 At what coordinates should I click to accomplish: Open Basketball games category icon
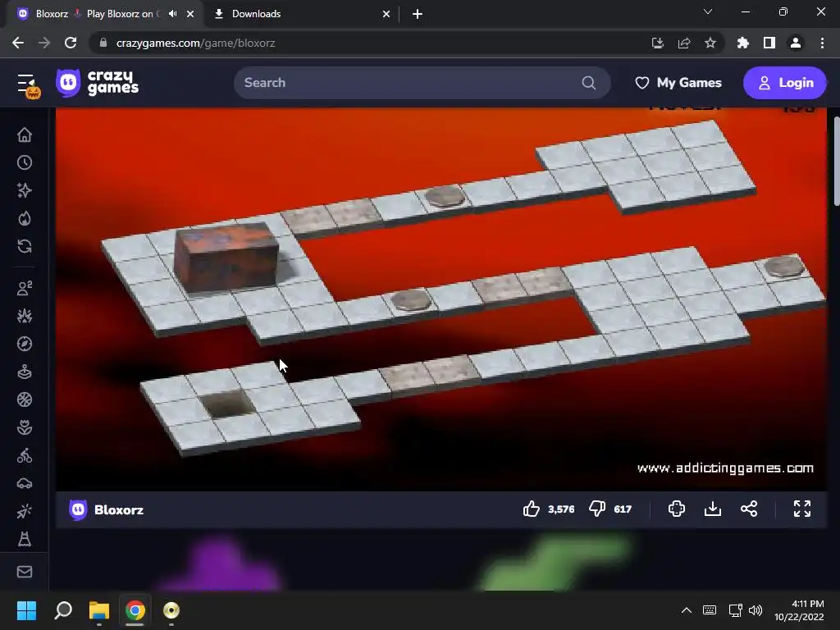click(24, 399)
